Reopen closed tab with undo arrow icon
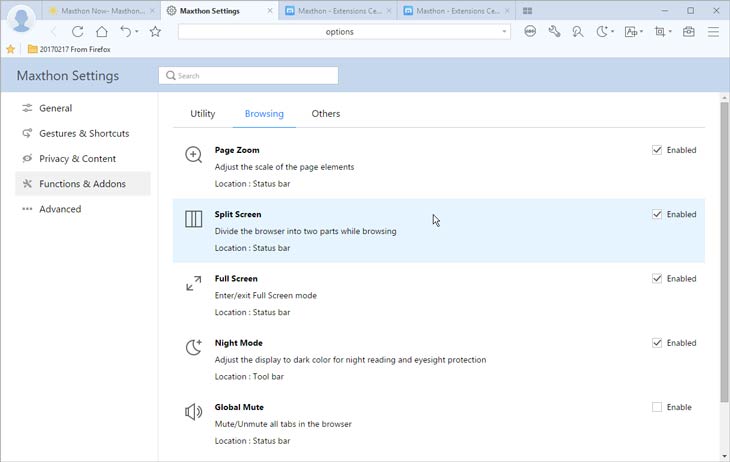The width and height of the screenshot is (730, 462). tap(126, 31)
